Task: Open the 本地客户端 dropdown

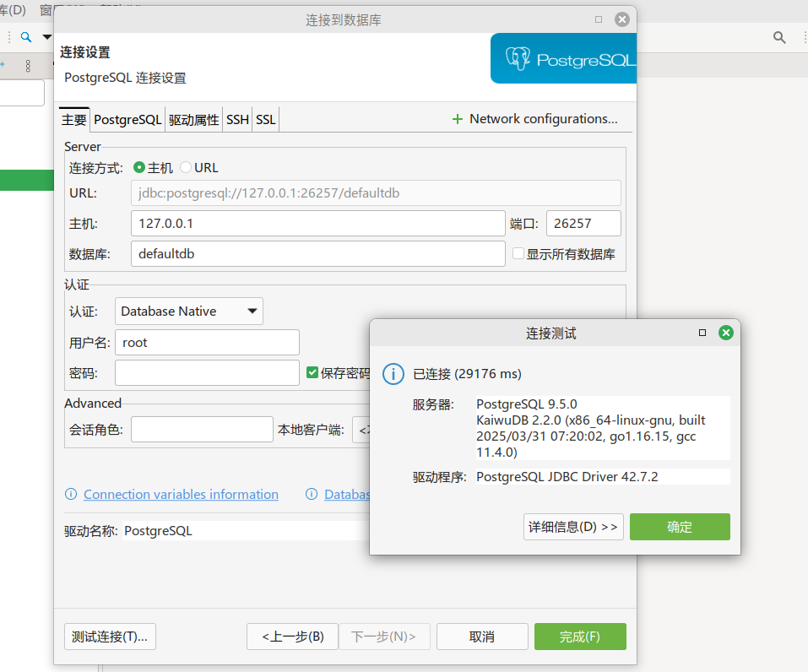Action: click(361, 430)
